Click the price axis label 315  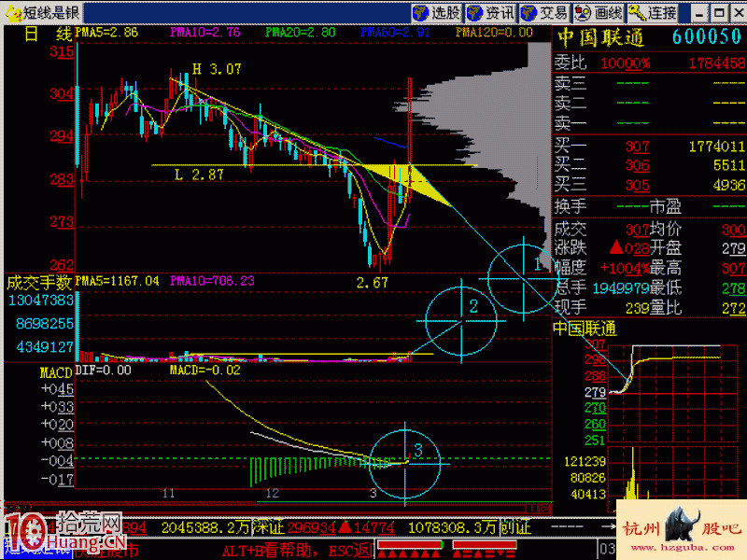[x=62, y=51]
